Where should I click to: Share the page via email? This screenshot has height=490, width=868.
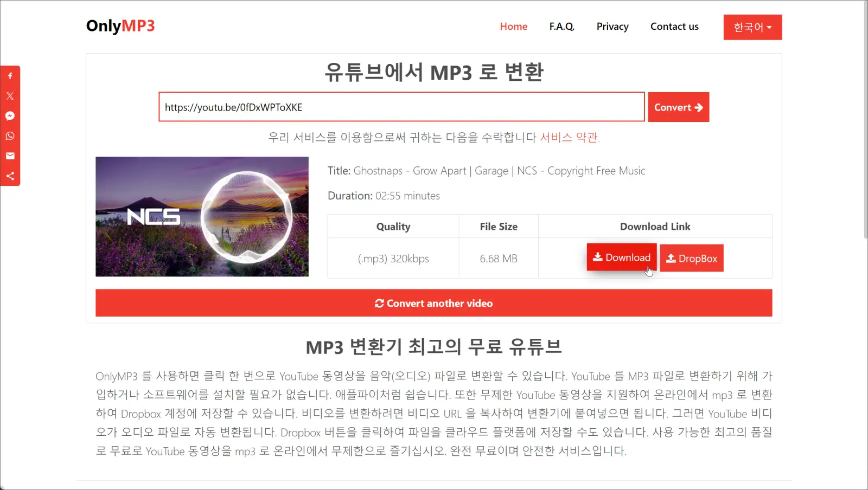(10, 156)
